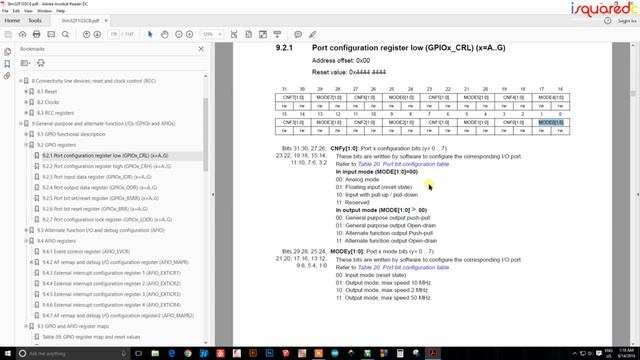The height and width of the screenshot is (360, 640).
Task: Open attachments paperclip panel icon
Action: pyautogui.click(x=7, y=76)
